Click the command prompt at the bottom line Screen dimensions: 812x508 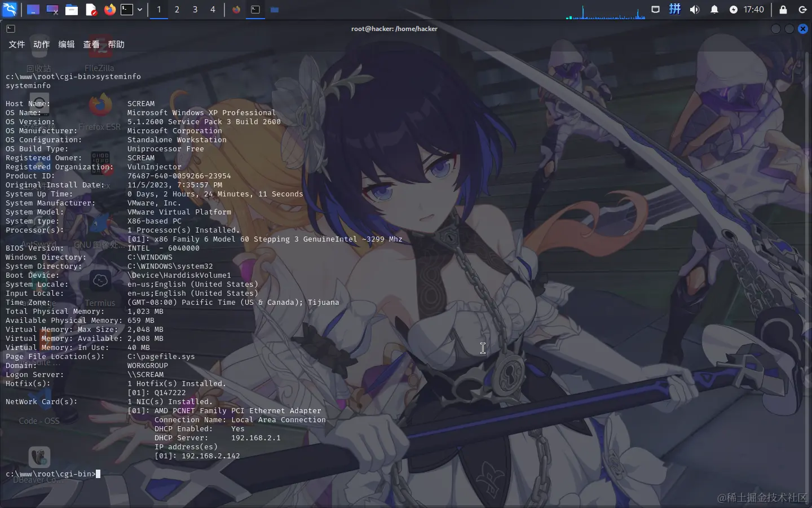pyautogui.click(x=53, y=474)
